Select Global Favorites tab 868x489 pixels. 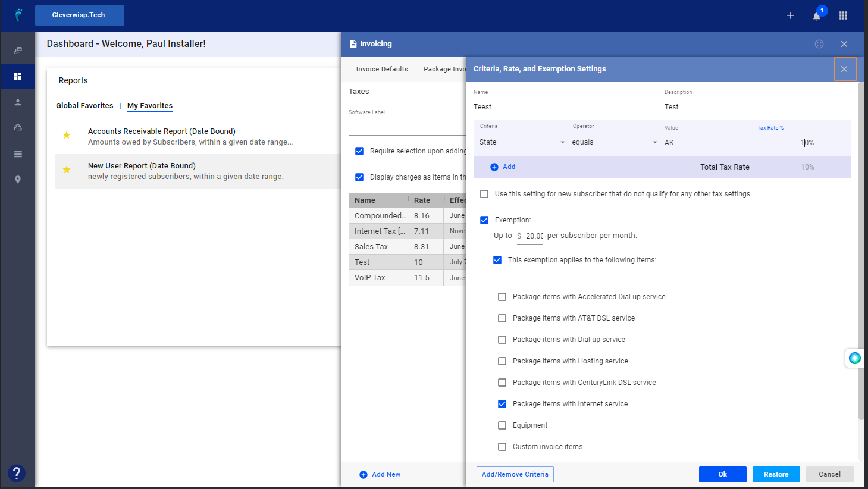pyautogui.click(x=84, y=106)
